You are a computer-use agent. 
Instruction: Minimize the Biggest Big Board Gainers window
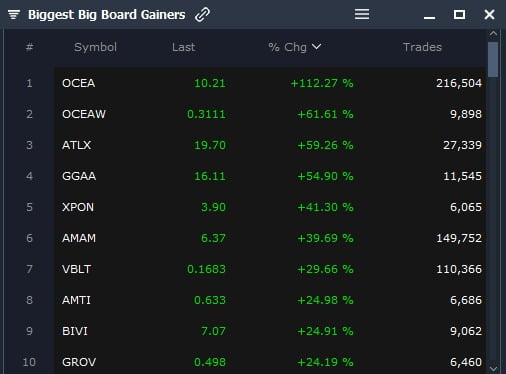[429, 17]
